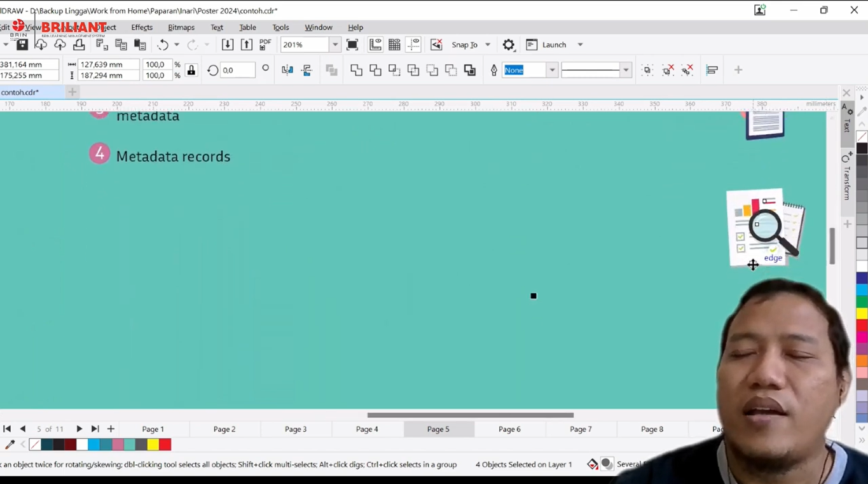Viewport: 868px width, 484px height.
Task: Click the horizontal scrollbar thumb
Action: [x=471, y=415]
